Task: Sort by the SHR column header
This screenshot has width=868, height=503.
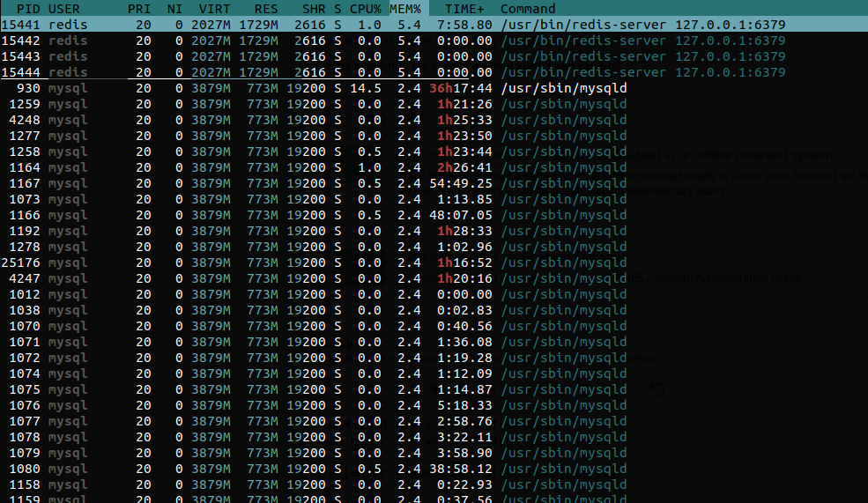Action: point(314,9)
